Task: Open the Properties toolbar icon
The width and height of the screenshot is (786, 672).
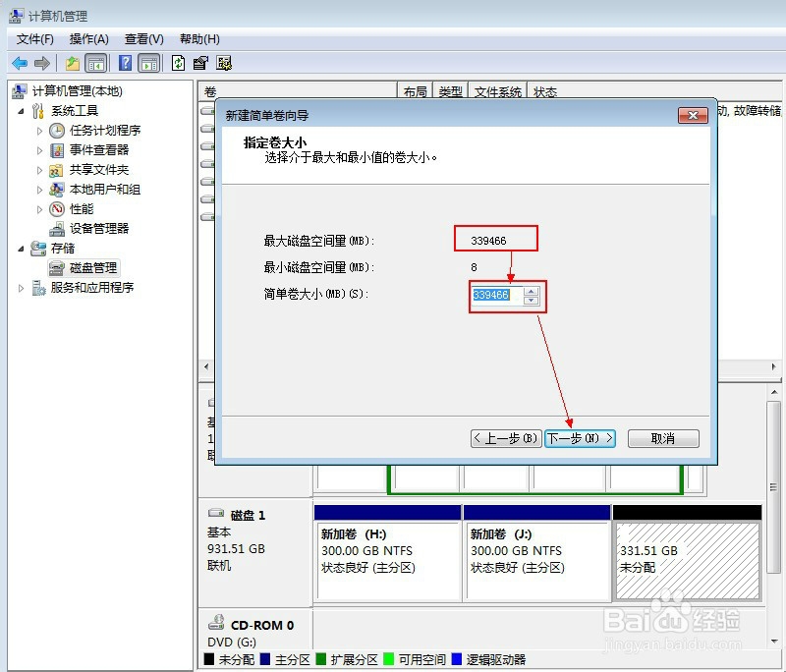Action: pos(200,63)
